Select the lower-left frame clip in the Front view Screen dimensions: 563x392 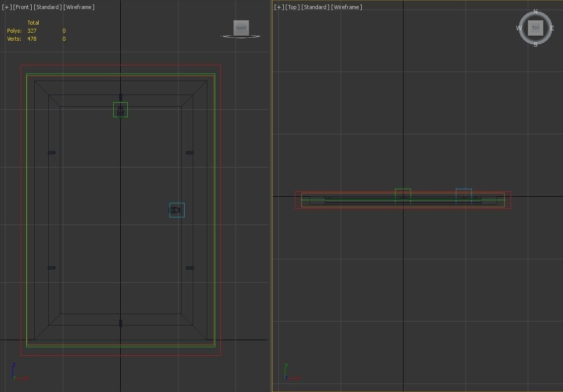[x=51, y=268]
